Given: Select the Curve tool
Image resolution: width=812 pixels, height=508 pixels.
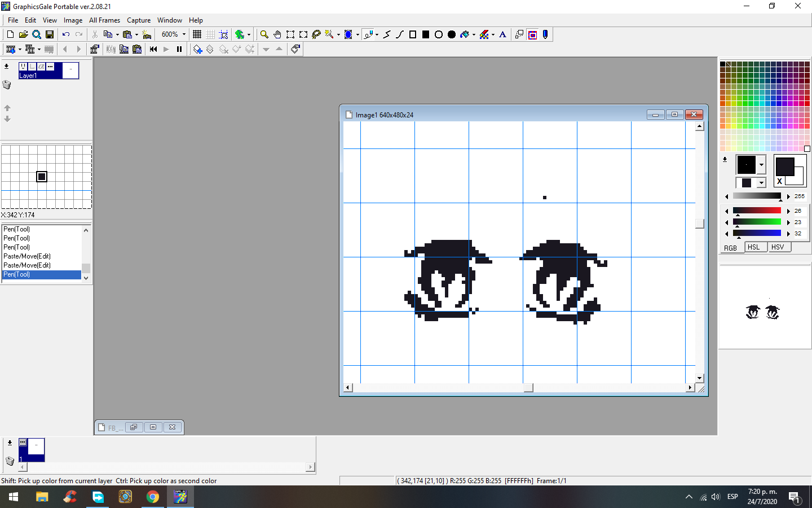Looking at the screenshot, I should click(x=400, y=34).
